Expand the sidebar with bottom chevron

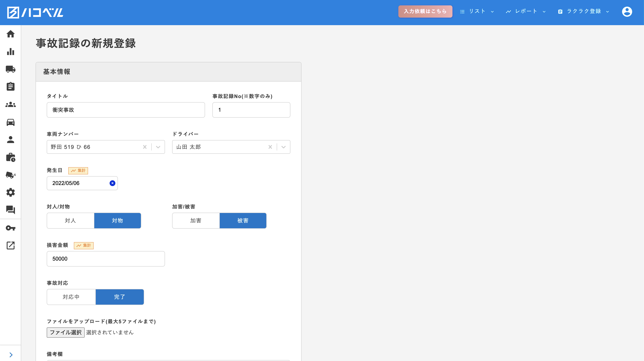point(11,355)
